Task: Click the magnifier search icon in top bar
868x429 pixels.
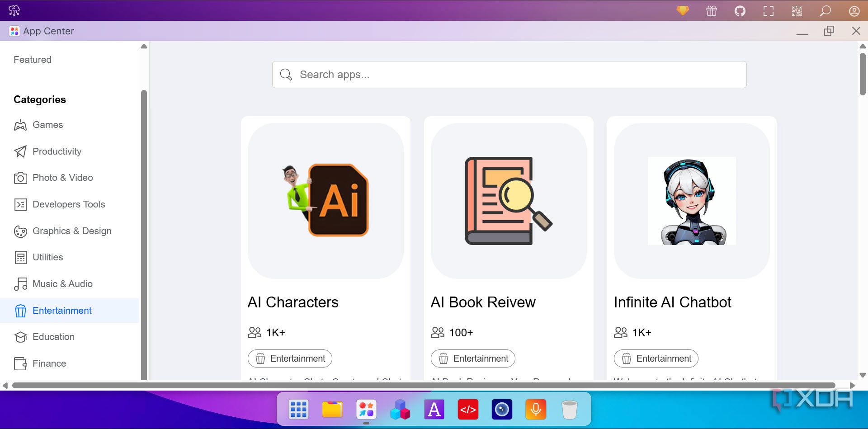Action: (x=826, y=11)
